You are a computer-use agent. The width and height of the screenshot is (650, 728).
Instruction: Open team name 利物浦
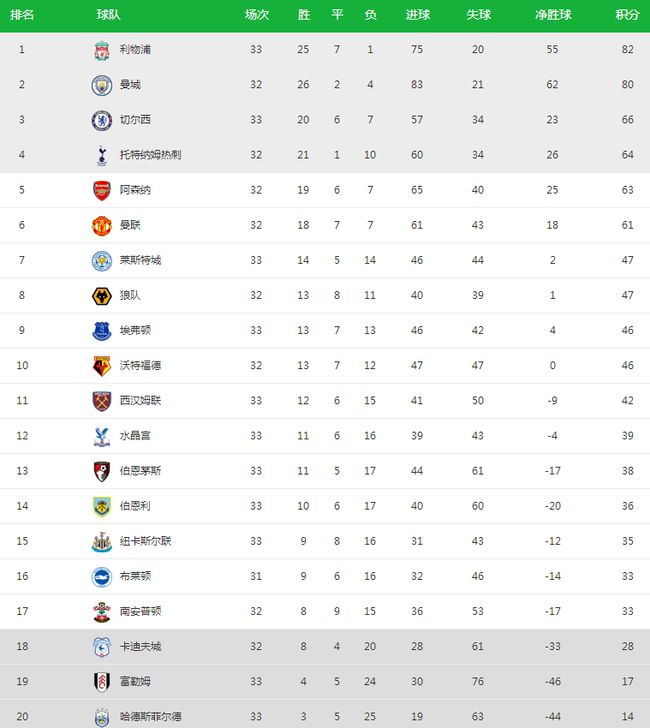(x=135, y=49)
